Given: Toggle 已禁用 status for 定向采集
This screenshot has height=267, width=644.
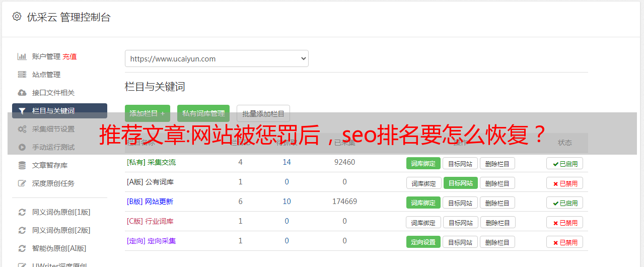Looking at the screenshot, I should point(565,242).
